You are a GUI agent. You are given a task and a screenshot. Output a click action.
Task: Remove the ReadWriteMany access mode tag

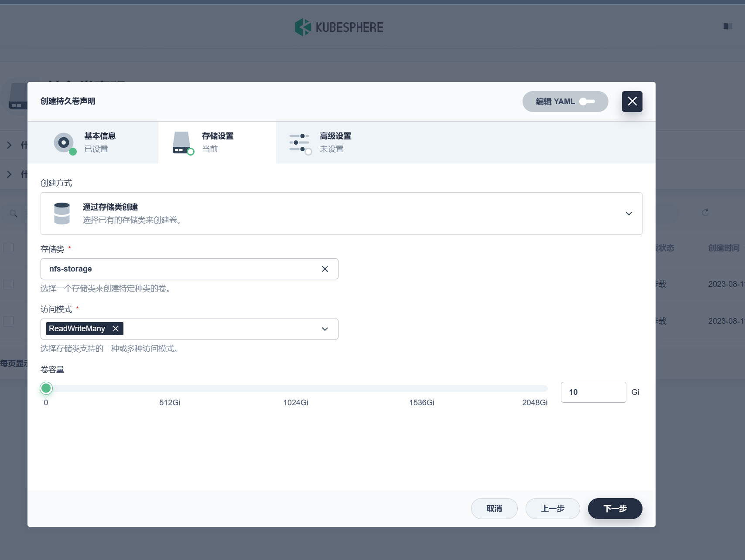[116, 329]
